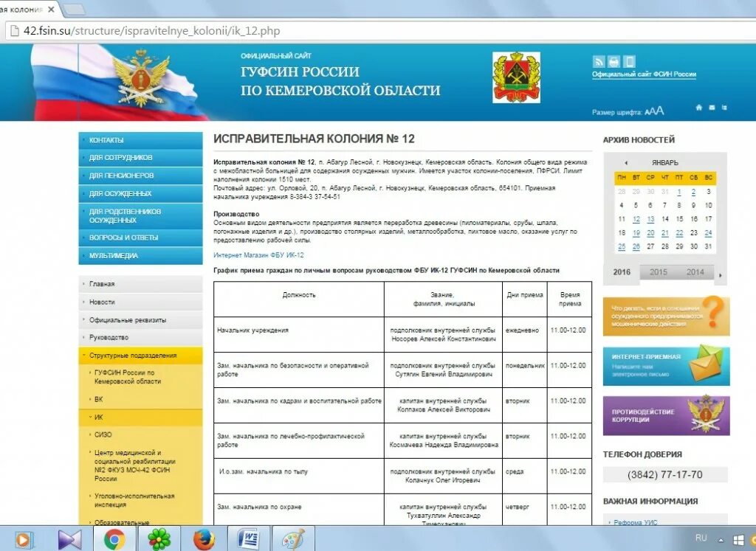This screenshot has height=551, width=756.
Task: Open Microsoft Word from the taskbar
Action: (249, 539)
